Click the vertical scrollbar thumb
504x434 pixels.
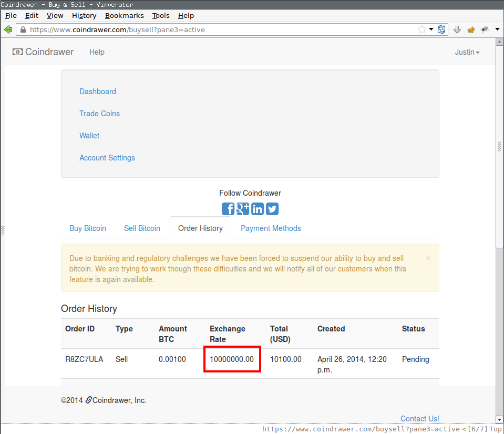coord(499,146)
